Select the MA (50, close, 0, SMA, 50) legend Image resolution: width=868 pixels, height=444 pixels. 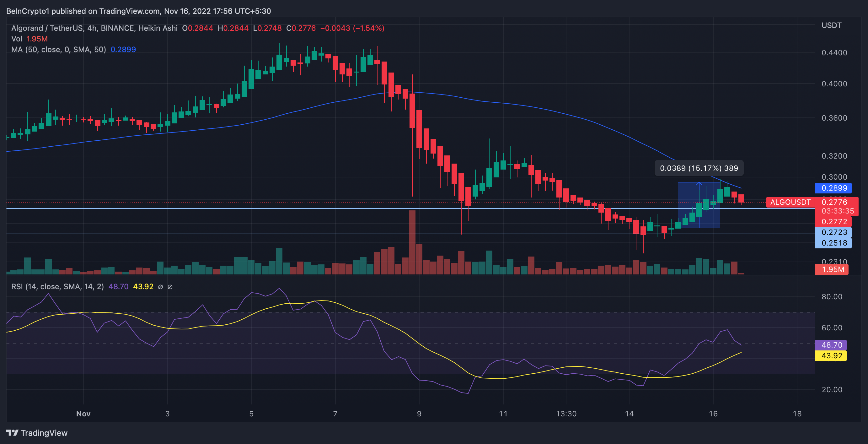(x=59, y=50)
